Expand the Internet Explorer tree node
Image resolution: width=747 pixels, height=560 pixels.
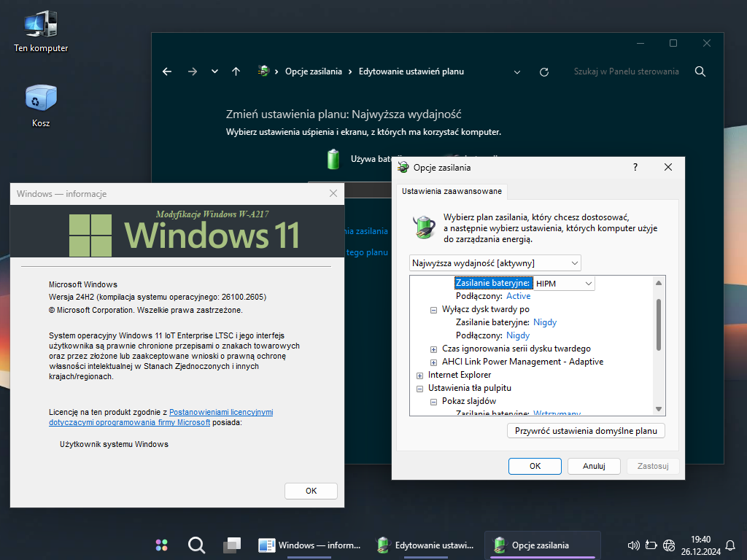[420, 376]
